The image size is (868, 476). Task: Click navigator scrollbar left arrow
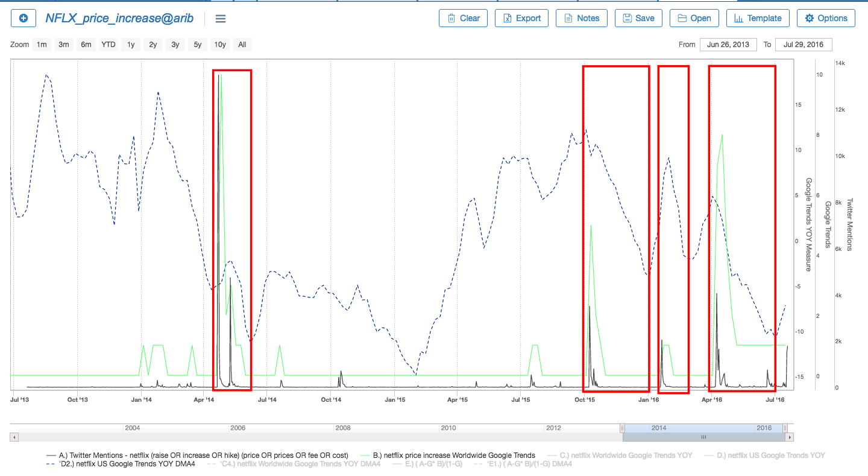14,437
